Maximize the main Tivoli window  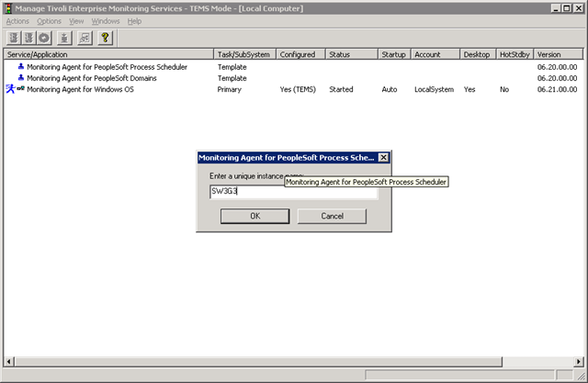[x=567, y=8]
